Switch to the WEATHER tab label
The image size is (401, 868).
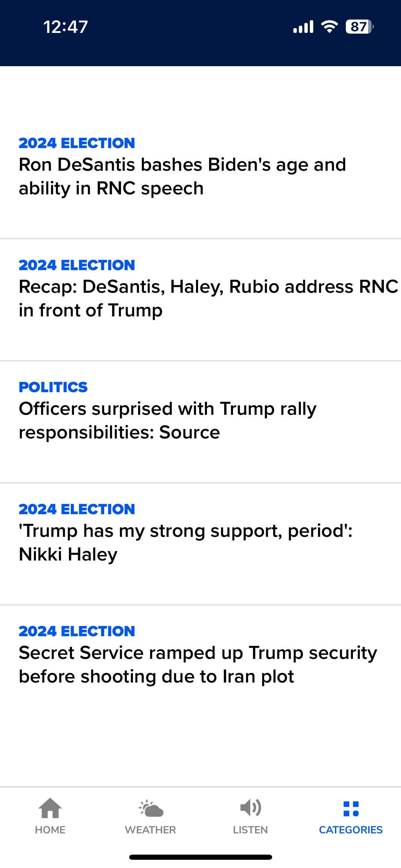pos(150,830)
